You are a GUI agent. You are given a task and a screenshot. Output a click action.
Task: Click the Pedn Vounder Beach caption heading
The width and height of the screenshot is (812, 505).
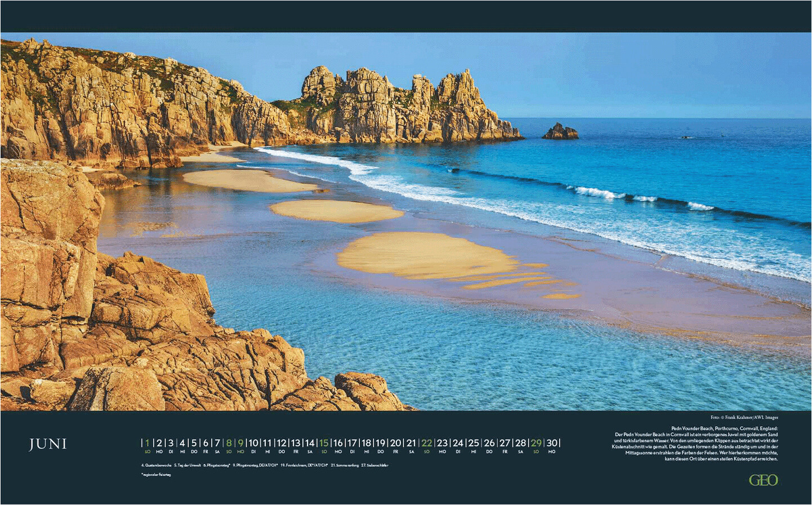tap(724, 429)
